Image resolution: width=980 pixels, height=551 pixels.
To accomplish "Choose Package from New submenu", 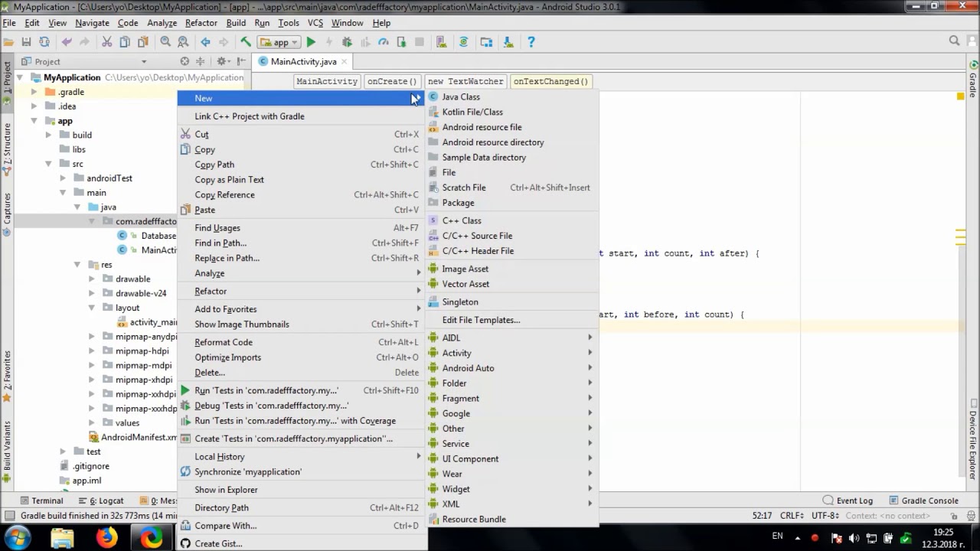I will [511, 203].
